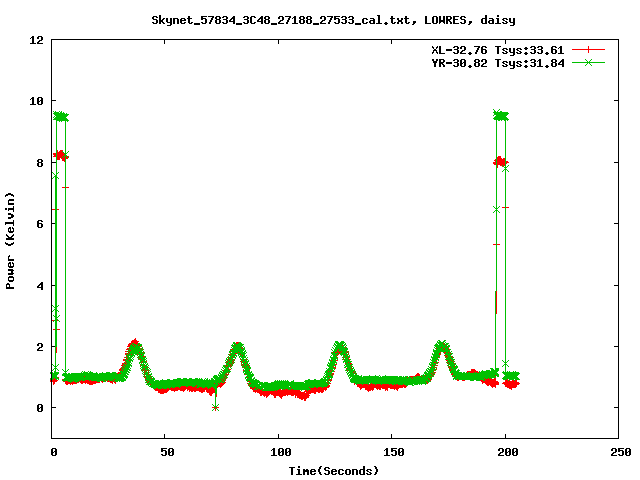Click the y-axis tick label 4
The image size is (640, 480).
pos(40,285)
